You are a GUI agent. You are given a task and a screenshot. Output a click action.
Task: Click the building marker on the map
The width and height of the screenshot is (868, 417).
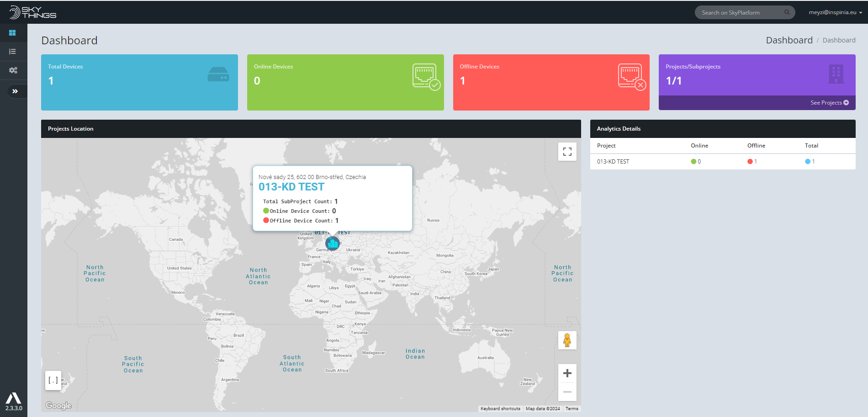point(333,243)
